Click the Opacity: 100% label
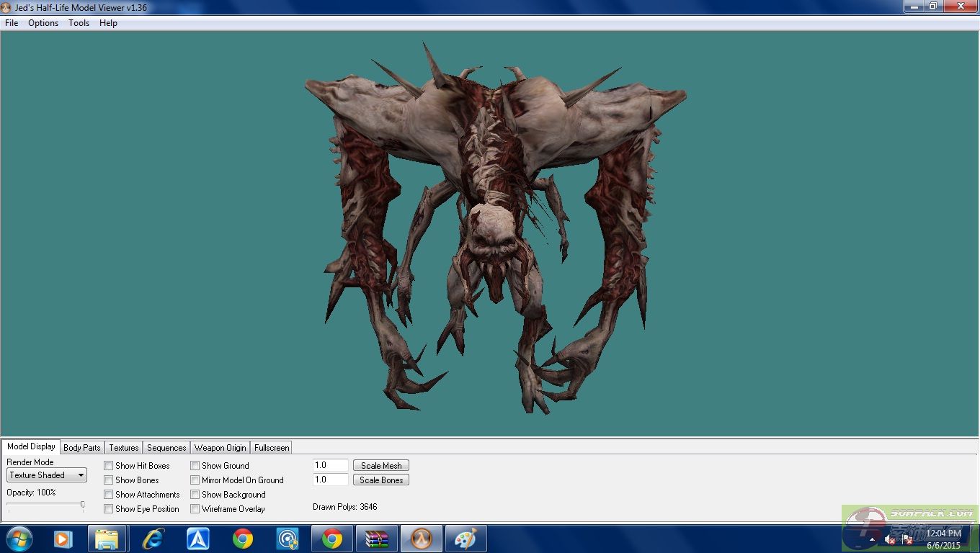This screenshot has width=980, height=553. point(31,493)
